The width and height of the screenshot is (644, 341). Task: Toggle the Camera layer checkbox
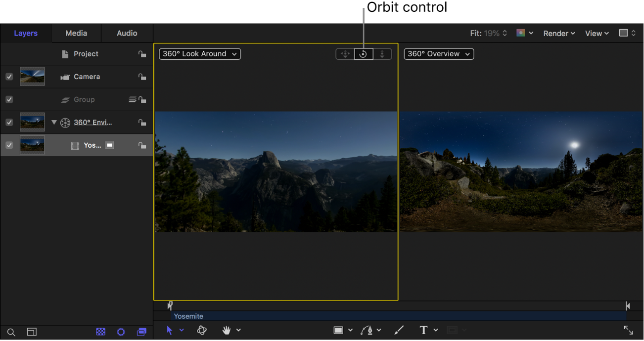coord(9,77)
